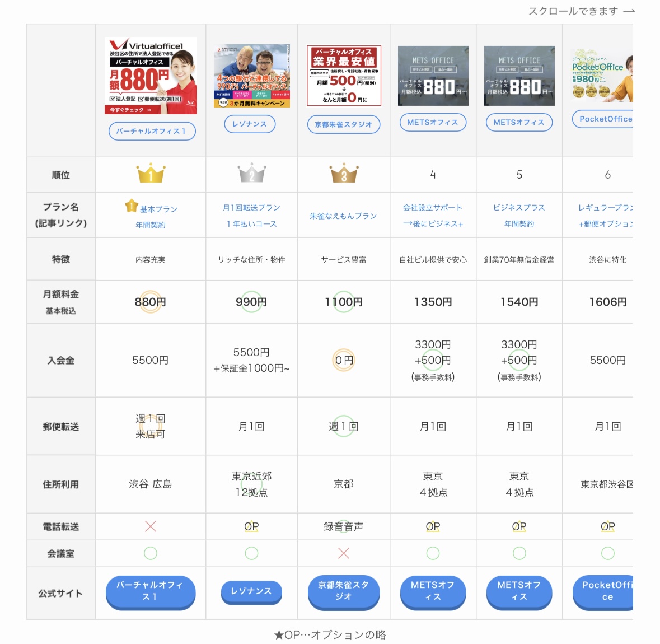
Task: Click the 990円 monthly fee cell
Action: click(x=252, y=302)
